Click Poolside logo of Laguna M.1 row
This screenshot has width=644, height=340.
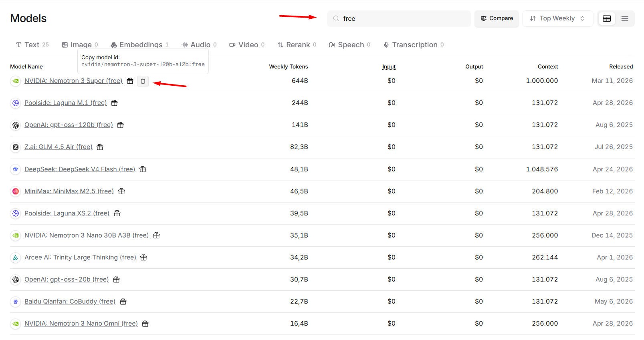(16, 103)
